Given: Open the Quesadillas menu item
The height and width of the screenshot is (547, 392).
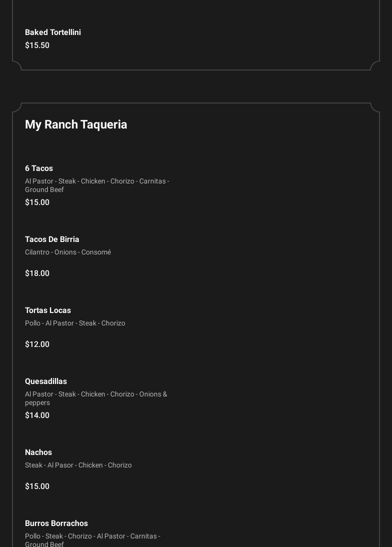Looking at the screenshot, I should coord(46,381).
